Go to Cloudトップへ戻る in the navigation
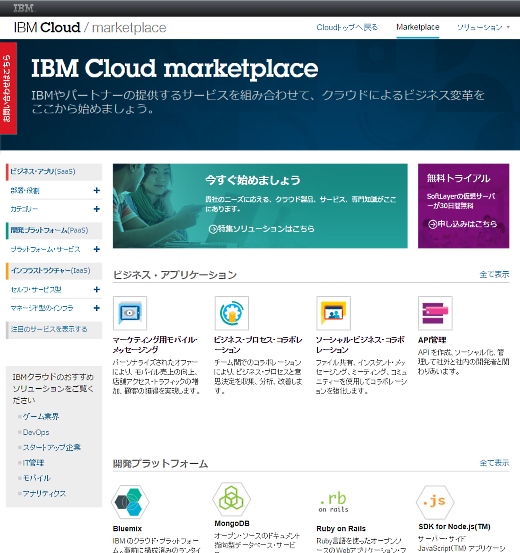The image size is (520, 553). [x=347, y=27]
